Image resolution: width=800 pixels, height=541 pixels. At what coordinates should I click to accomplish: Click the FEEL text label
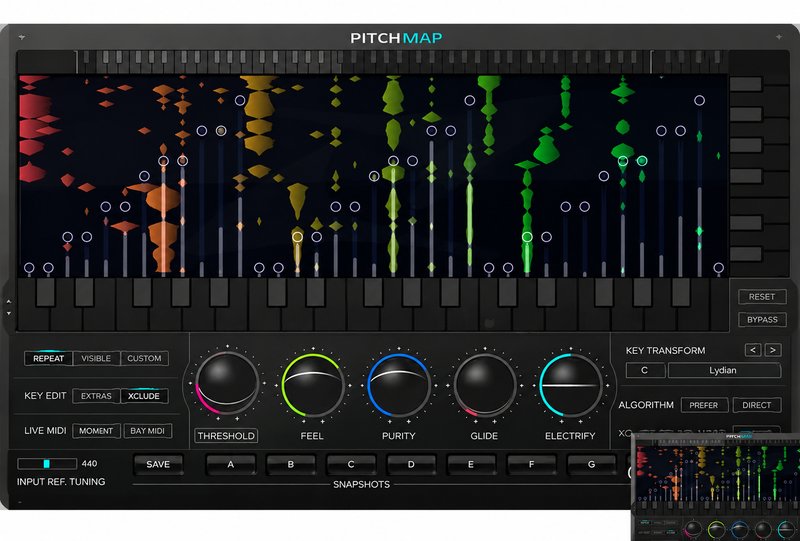click(312, 436)
